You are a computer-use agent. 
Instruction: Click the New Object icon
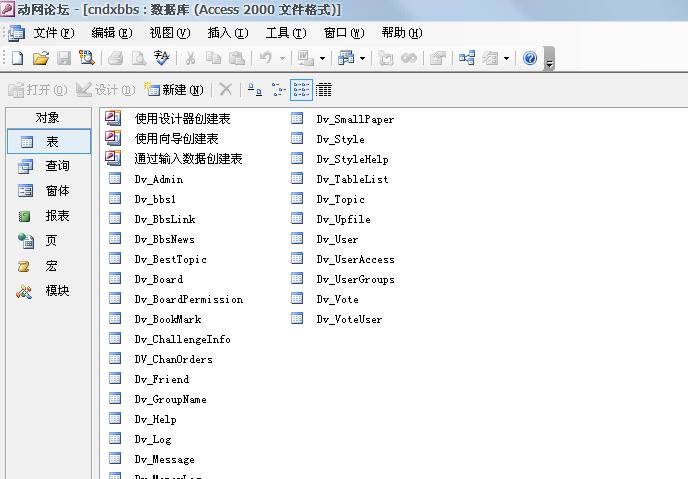pyautogui.click(x=490, y=58)
